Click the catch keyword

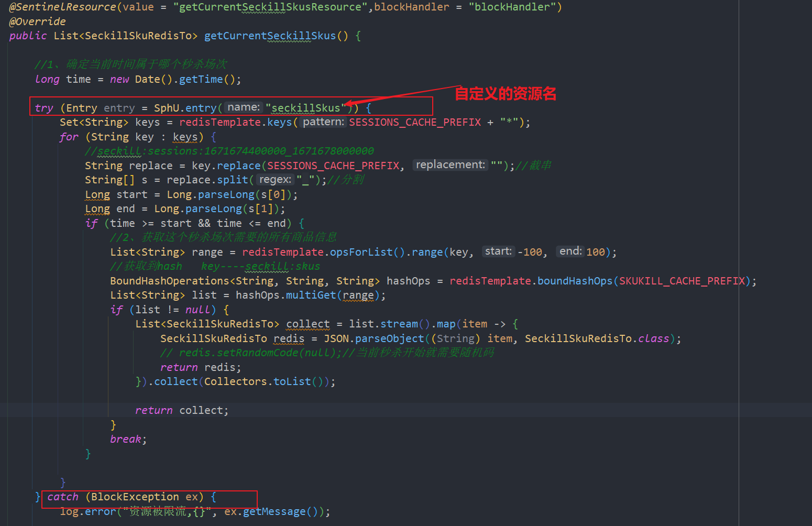click(62, 497)
